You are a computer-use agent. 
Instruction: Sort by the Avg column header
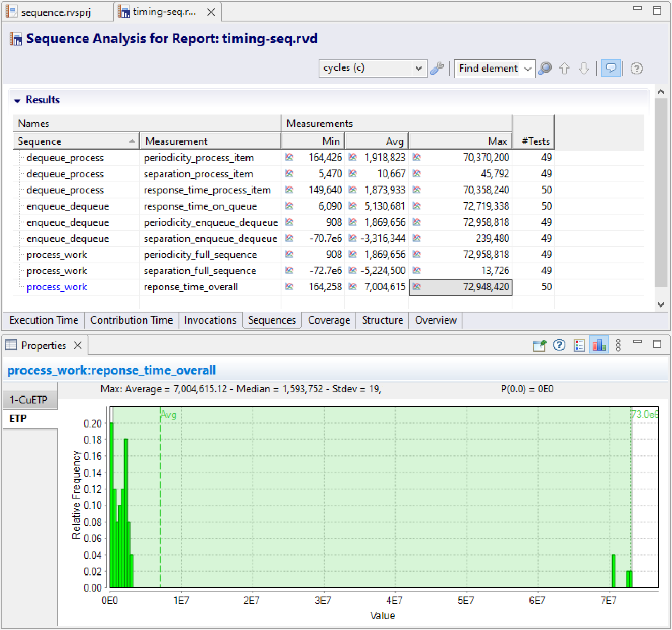377,141
